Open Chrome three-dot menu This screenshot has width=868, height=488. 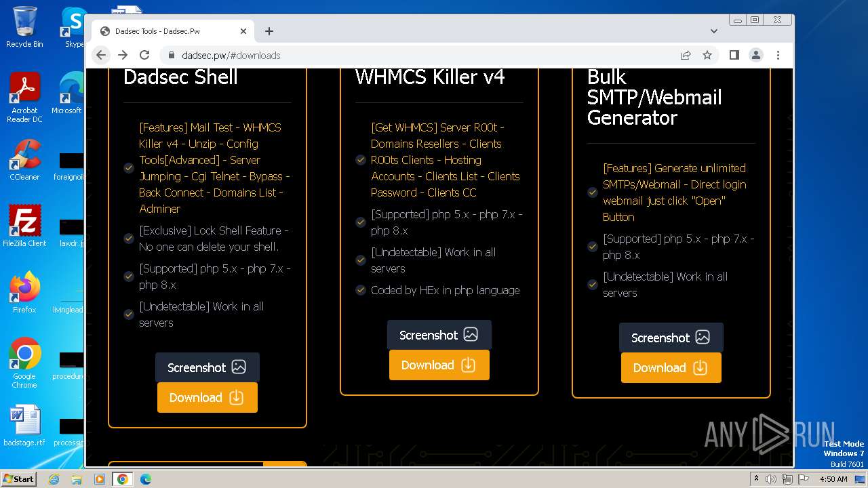[x=778, y=55]
